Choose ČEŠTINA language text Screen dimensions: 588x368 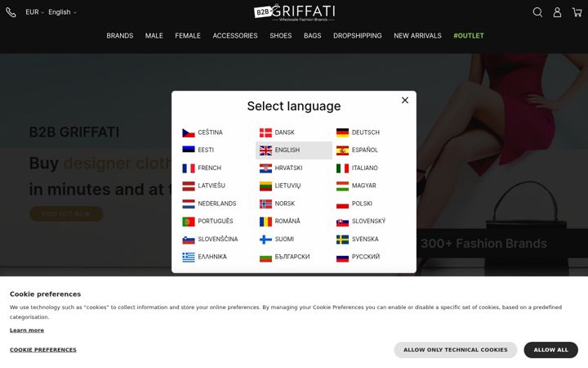pyautogui.click(x=211, y=132)
